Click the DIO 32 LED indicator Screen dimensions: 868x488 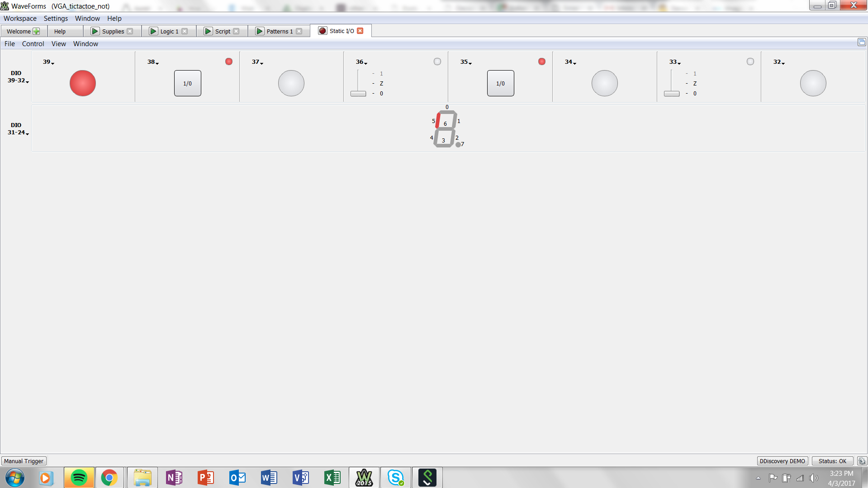[813, 83]
